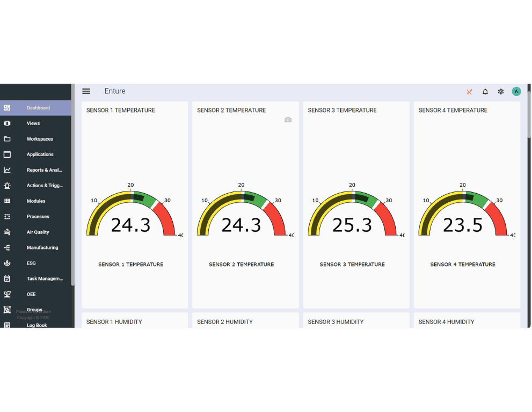Open Task Management from sidebar

pyautogui.click(x=45, y=279)
